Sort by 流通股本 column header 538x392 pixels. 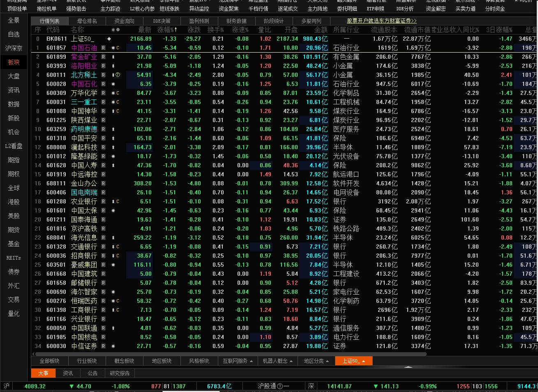click(384, 30)
